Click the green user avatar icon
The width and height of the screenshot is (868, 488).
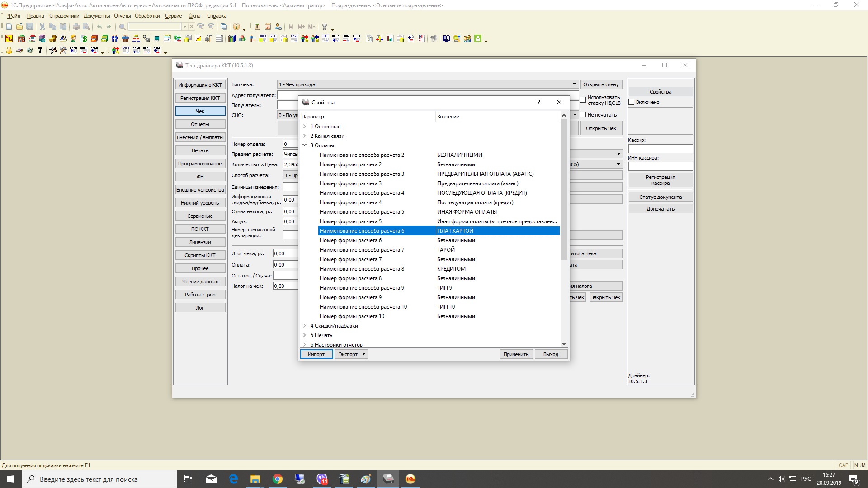pyautogui.click(x=478, y=39)
